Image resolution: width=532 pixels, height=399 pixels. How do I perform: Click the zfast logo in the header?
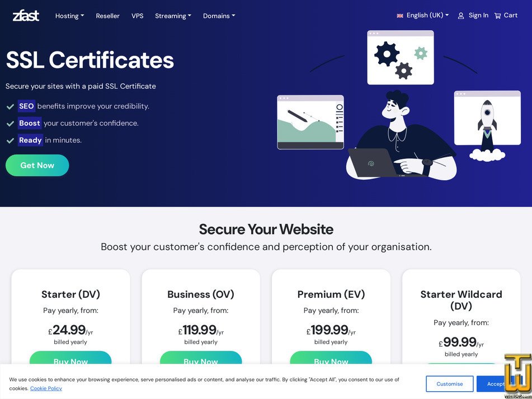tap(26, 16)
